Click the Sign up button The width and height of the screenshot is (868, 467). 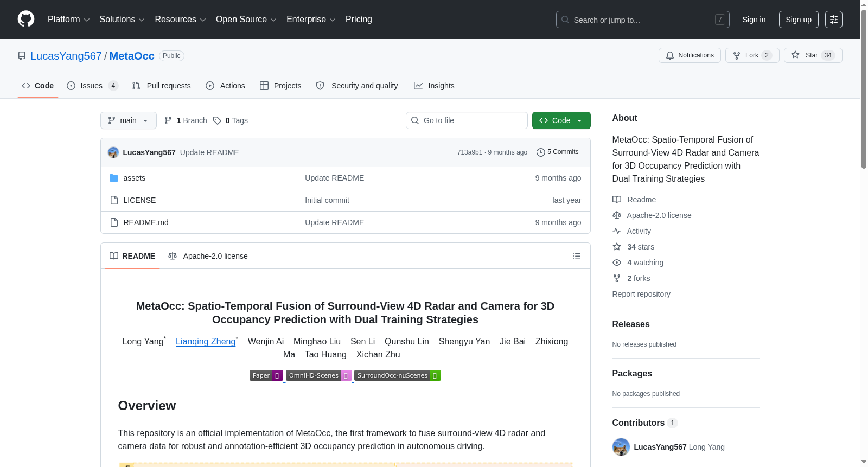tap(799, 20)
